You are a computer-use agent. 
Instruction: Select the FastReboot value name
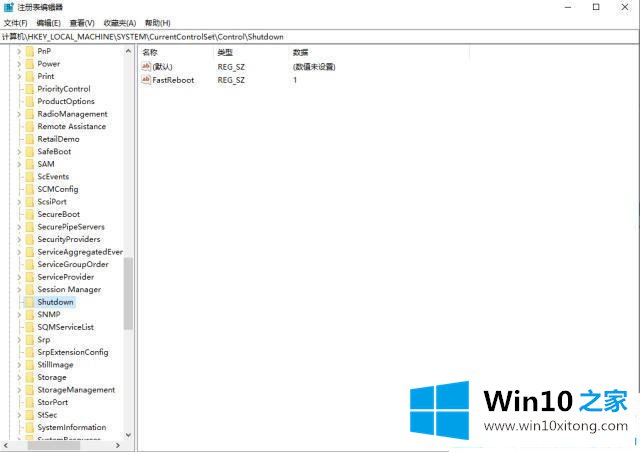(173, 80)
